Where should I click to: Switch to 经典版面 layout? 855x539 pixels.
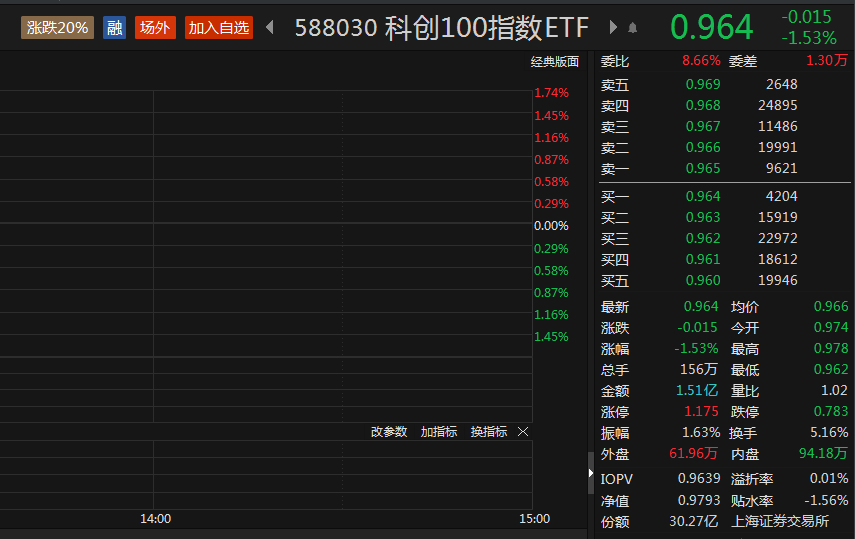555,62
